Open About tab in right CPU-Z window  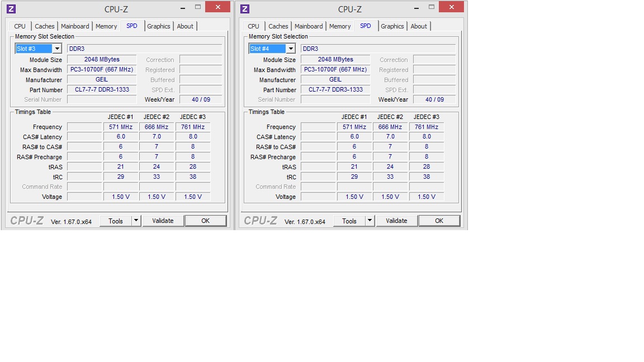tap(419, 26)
